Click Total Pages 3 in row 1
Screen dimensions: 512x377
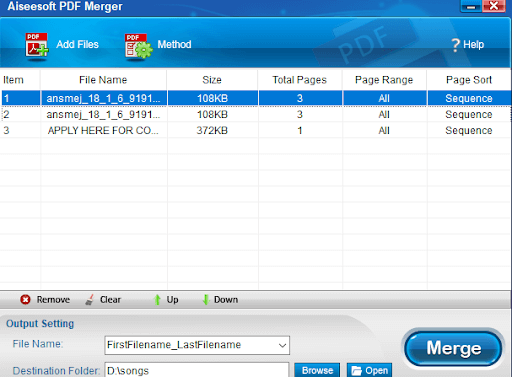tap(300, 98)
